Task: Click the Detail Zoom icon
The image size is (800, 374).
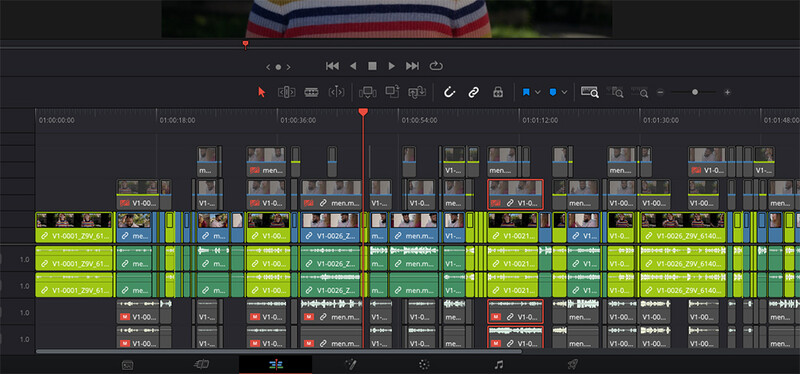Action: tap(615, 92)
